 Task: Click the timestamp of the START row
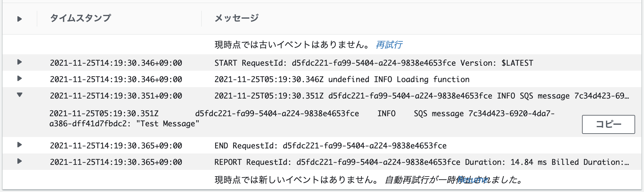coord(116,63)
